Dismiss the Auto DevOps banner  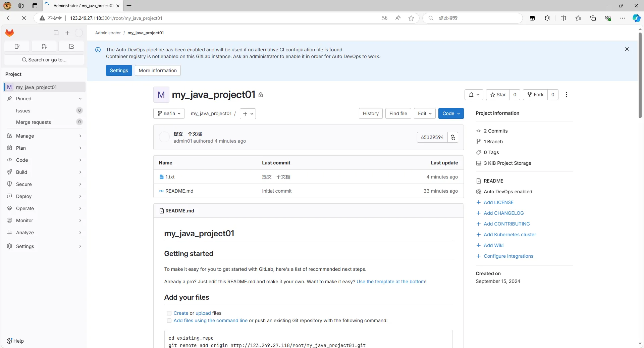tap(627, 49)
